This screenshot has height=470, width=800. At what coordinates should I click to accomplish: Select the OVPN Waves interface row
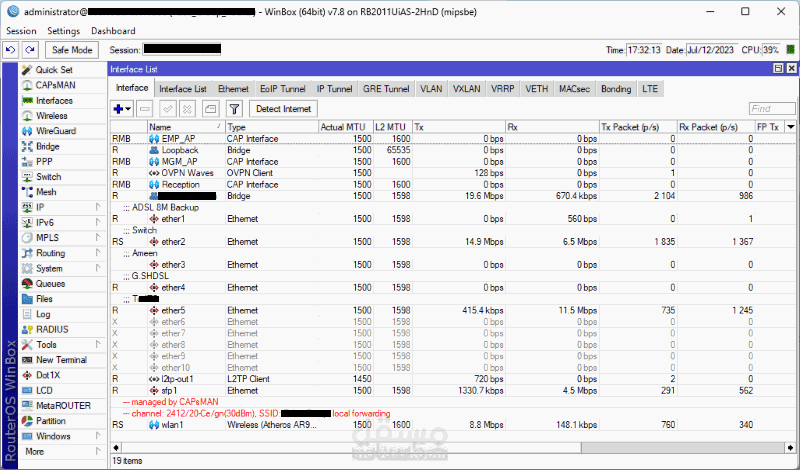(453, 173)
